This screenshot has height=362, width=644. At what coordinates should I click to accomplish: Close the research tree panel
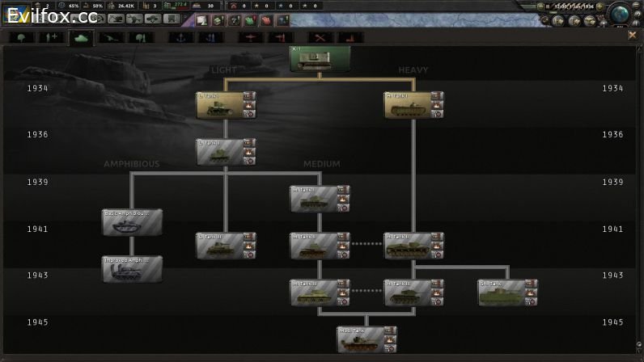(633, 35)
